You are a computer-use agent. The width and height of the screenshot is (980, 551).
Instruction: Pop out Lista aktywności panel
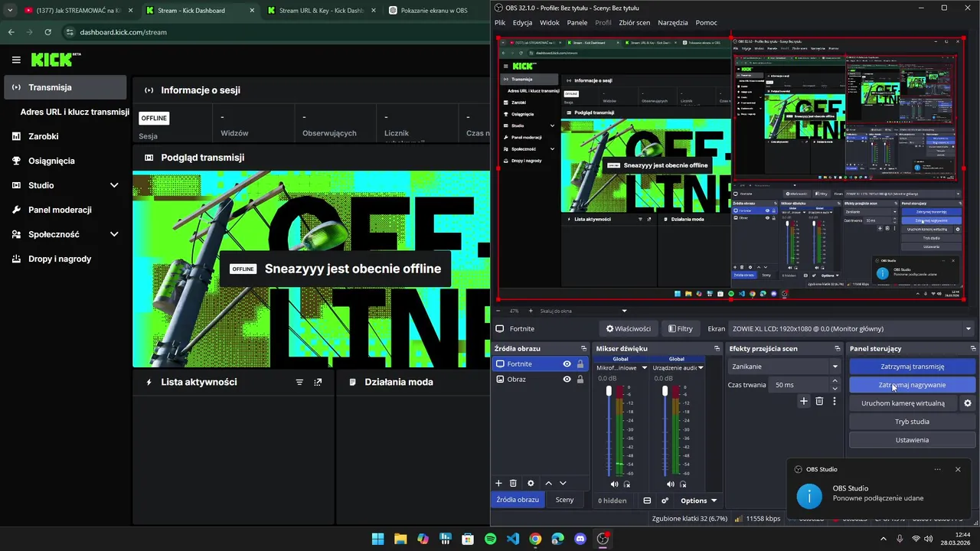[318, 382]
